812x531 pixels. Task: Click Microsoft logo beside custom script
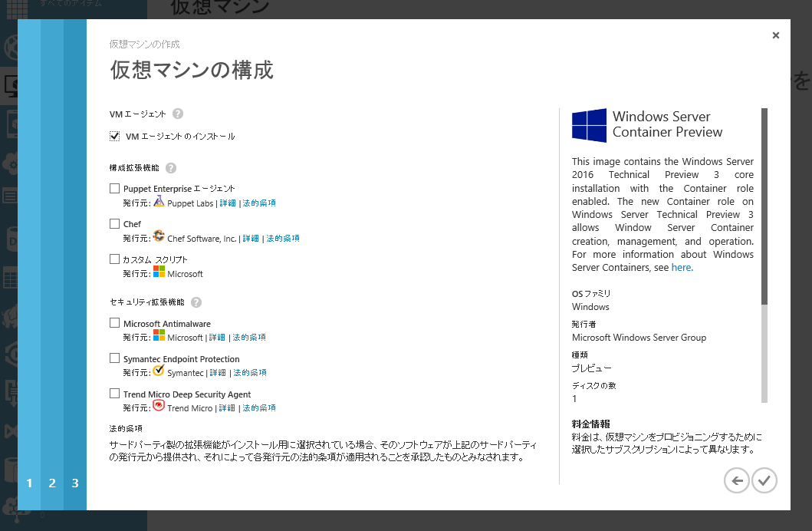point(159,272)
